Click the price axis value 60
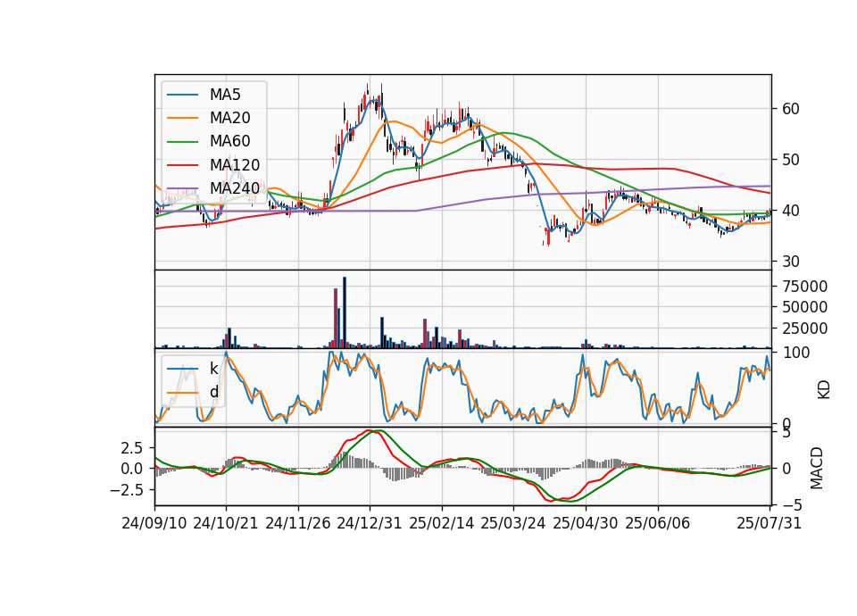The image size is (857, 616). pyautogui.click(x=791, y=109)
